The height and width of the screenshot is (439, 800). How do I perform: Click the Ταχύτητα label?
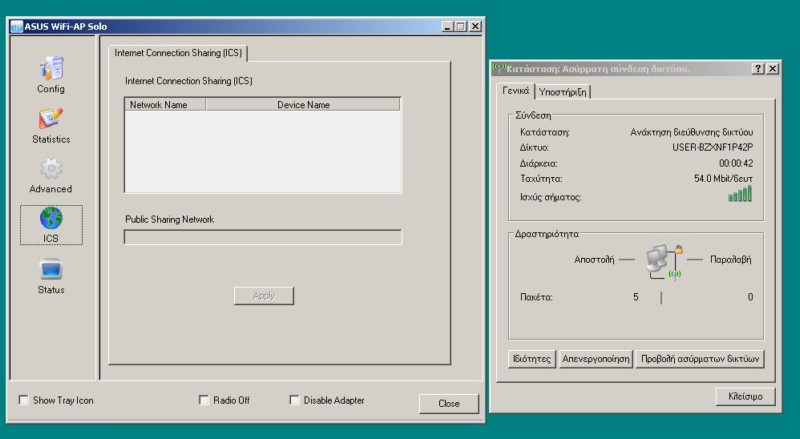click(x=541, y=179)
